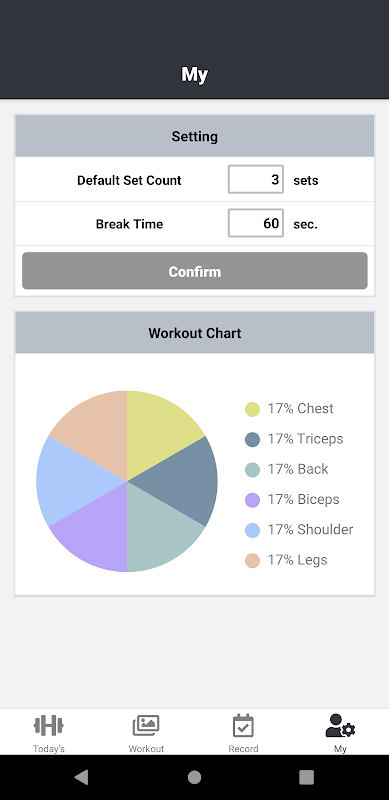
Task: Select the My profile gear icon
Action: click(340, 725)
